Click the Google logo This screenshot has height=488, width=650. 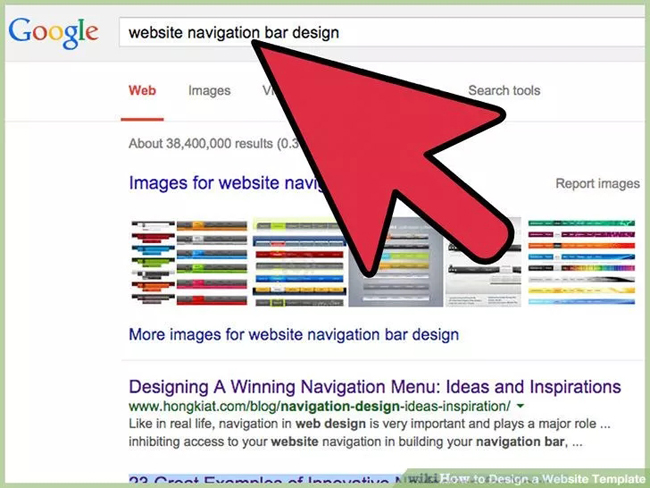pos(53,33)
